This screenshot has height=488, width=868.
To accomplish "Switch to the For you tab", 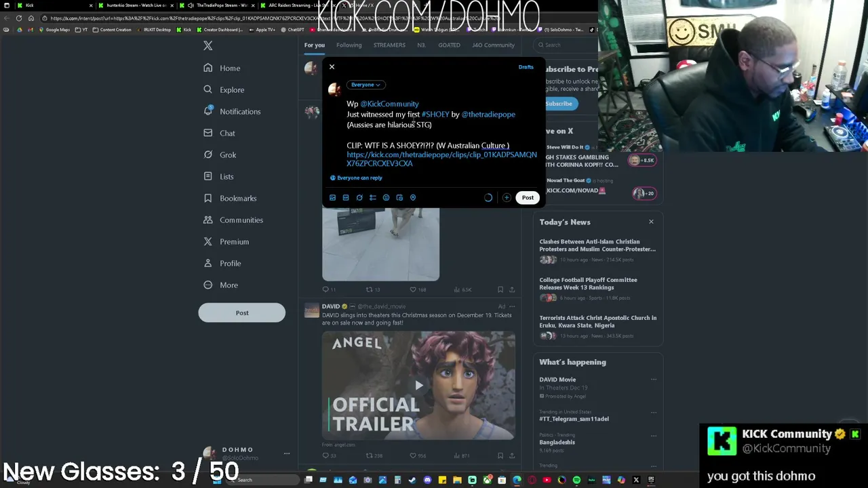I will click(314, 45).
